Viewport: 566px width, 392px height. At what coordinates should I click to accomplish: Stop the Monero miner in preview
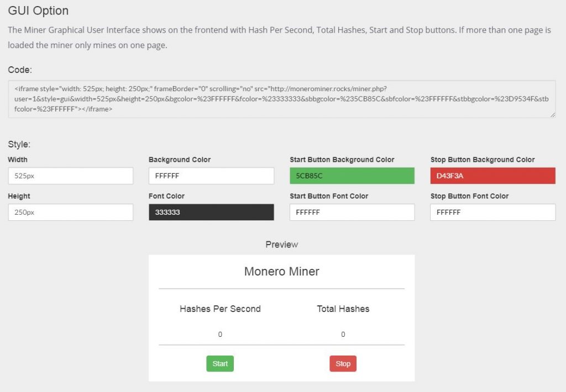(343, 363)
